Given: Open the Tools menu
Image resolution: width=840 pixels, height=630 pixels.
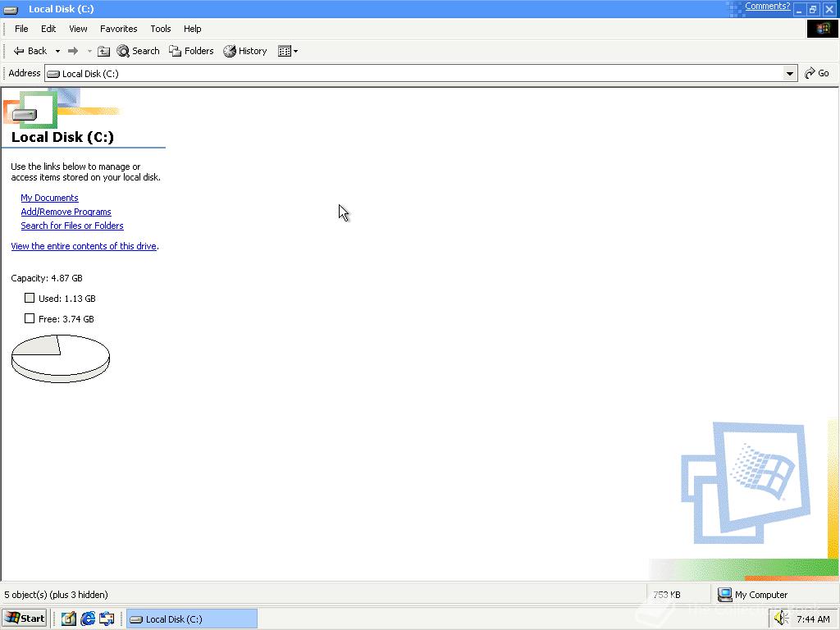Looking at the screenshot, I should [160, 29].
